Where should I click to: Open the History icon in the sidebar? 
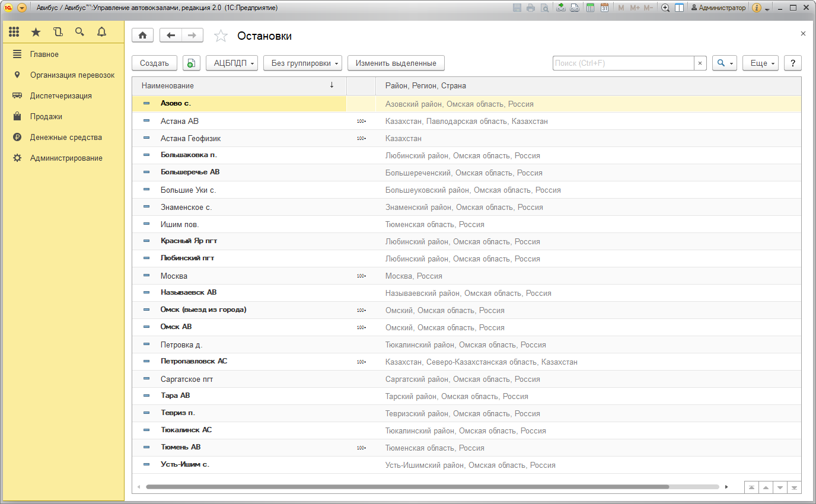click(x=58, y=32)
